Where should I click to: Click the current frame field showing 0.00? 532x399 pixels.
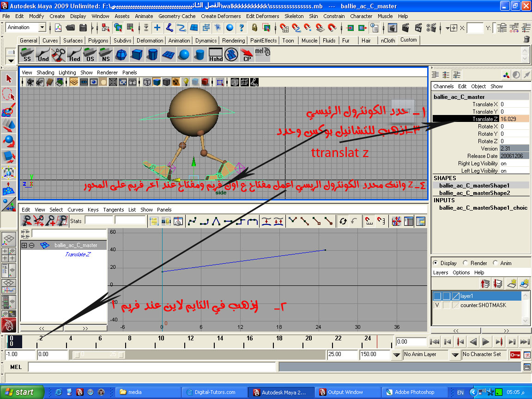point(411,342)
